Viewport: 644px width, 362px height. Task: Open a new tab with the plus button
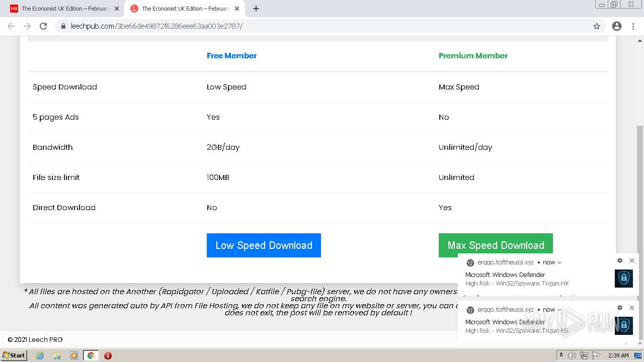coord(256,9)
